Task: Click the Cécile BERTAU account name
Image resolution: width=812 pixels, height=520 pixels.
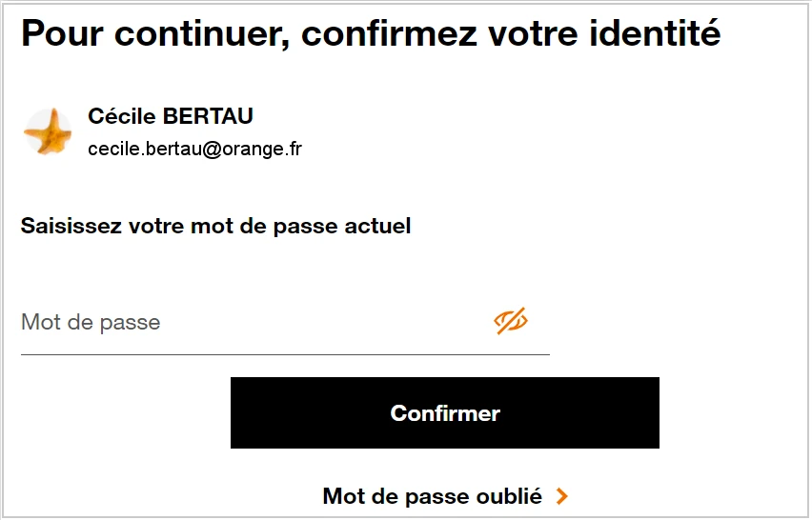Action: pyautogui.click(x=171, y=116)
